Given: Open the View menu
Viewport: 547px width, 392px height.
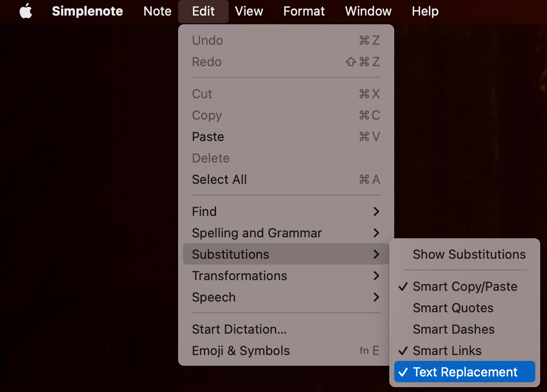Looking at the screenshot, I should (249, 11).
